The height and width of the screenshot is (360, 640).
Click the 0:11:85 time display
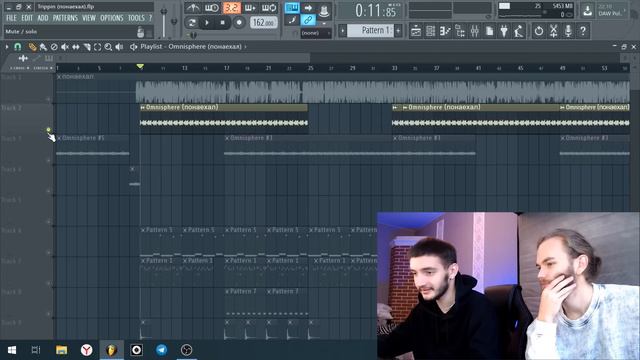(x=375, y=10)
